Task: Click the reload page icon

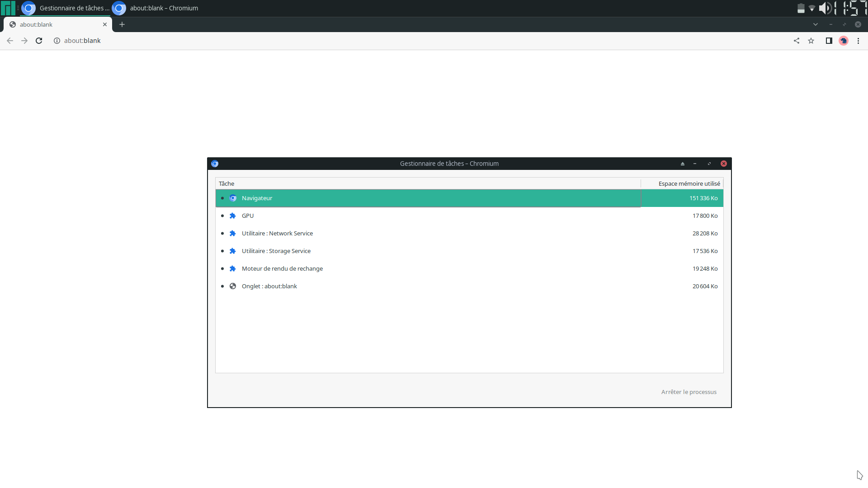Action: coord(39,41)
